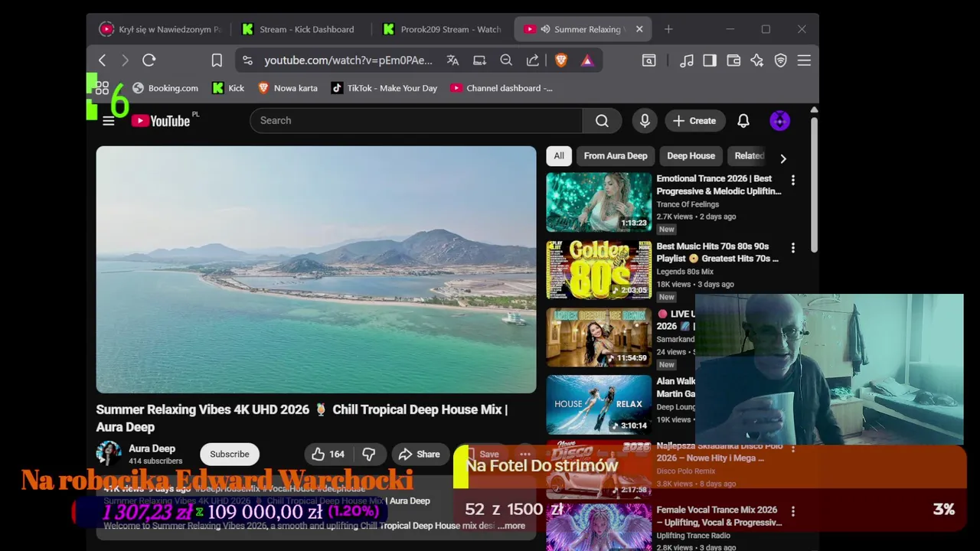Open the account avatar menu
Viewport: 980px width, 551px height.
click(x=779, y=121)
